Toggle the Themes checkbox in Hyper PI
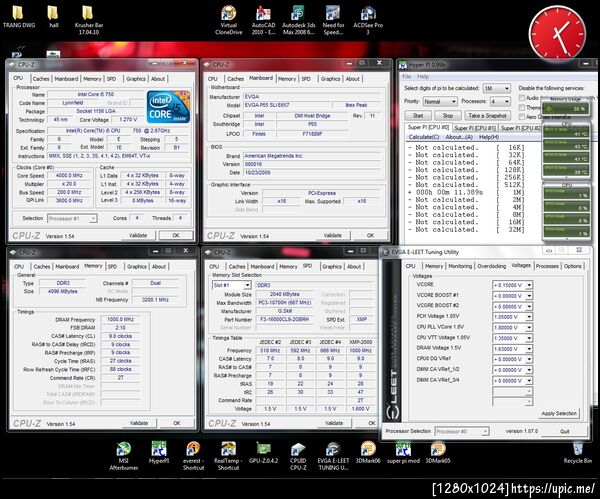 [522, 107]
